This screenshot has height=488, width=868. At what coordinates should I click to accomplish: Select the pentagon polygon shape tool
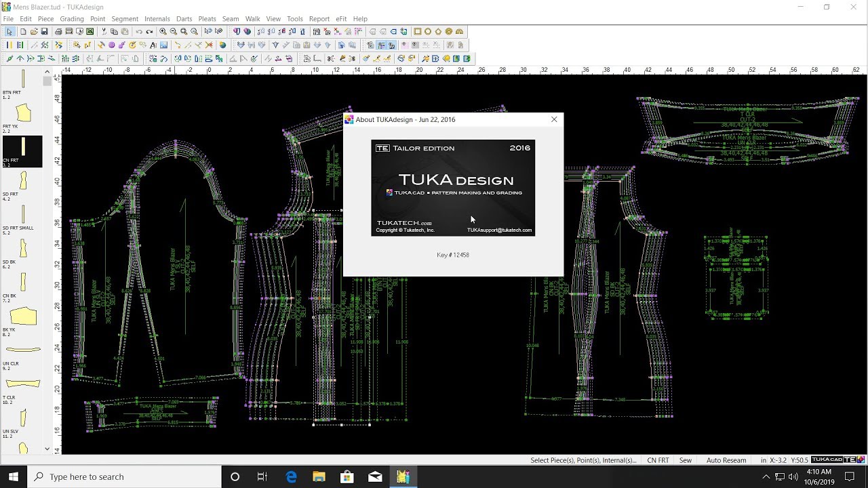point(438,31)
